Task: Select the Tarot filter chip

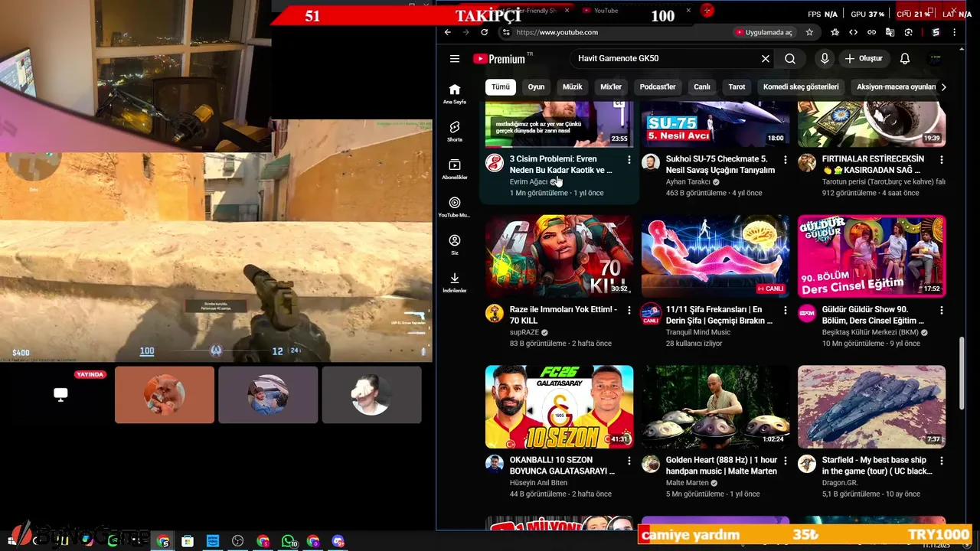Action: (x=737, y=87)
